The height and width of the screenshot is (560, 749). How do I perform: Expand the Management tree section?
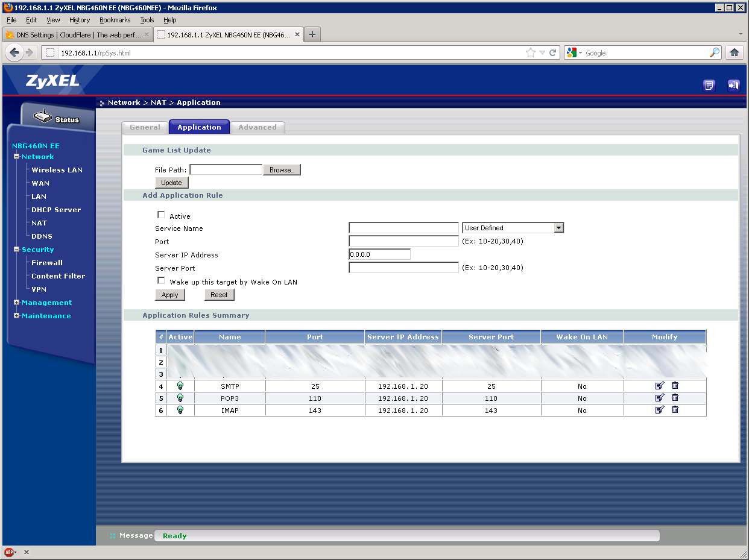point(17,303)
